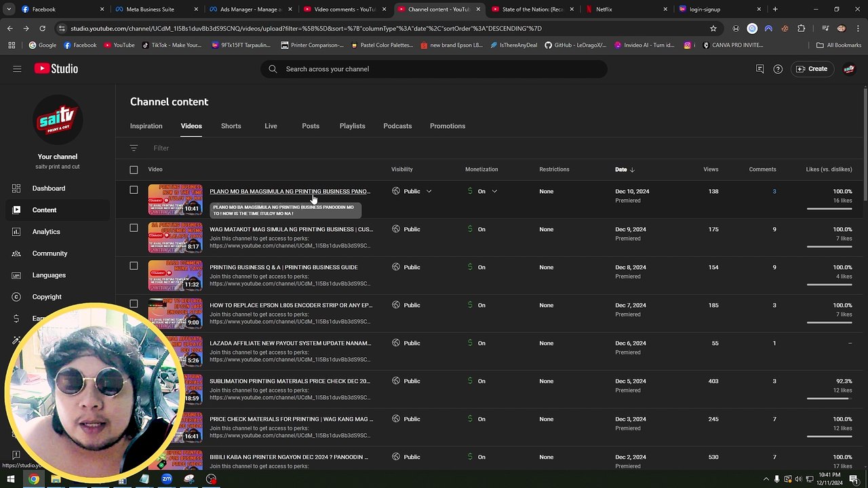
Task: Open the channel messages icon beside Help
Action: tap(759, 69)
